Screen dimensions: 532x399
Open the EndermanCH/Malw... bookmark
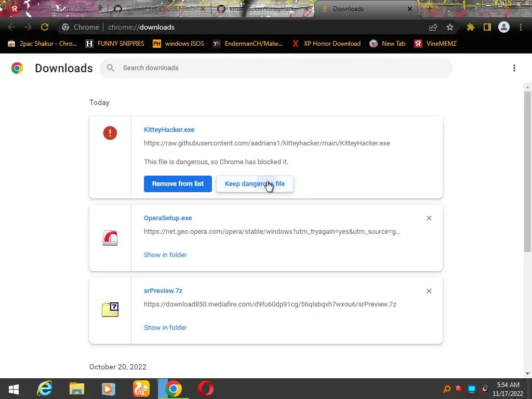248,44
